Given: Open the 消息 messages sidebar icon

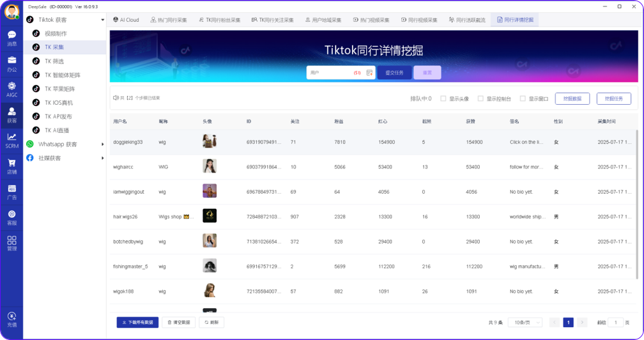Looking at the screenshot, I should point(12,38).
